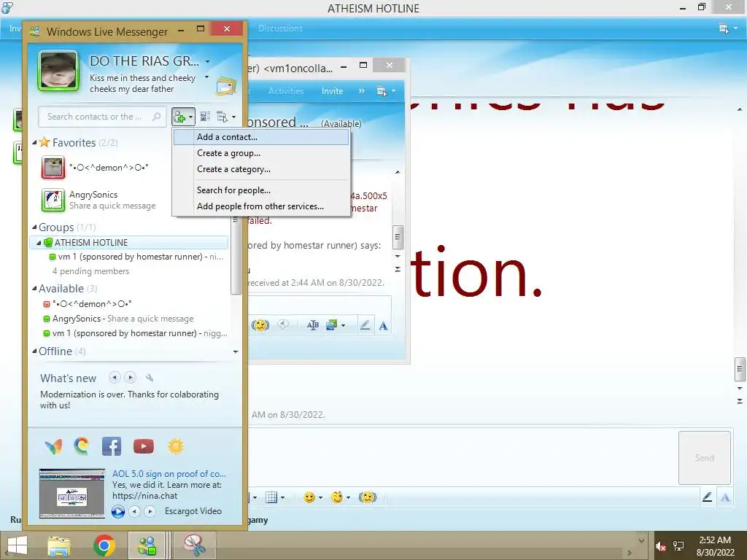This screenshot has width=747, height=560.
Task: Select vm 1 contact in Available list
Action: pos(135,333)
